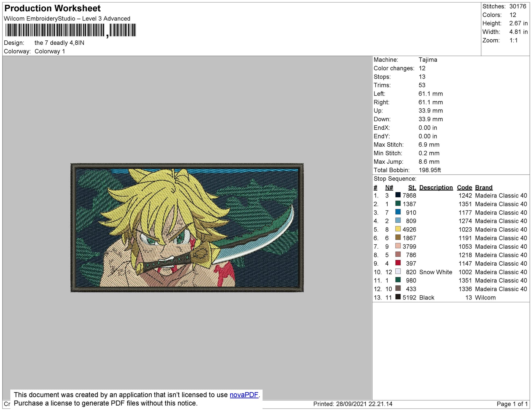Click the Max Jump value '8.6 mm'

(x=429, y=162)
